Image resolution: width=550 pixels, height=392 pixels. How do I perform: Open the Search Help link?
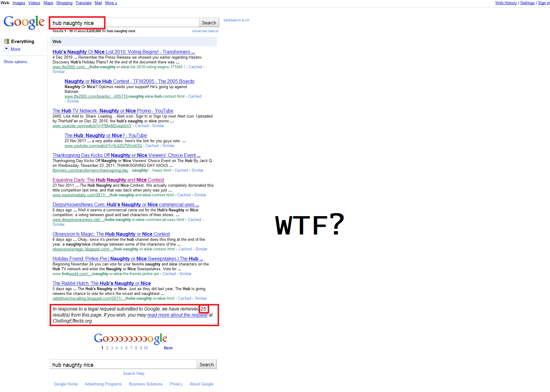point(133,374)
